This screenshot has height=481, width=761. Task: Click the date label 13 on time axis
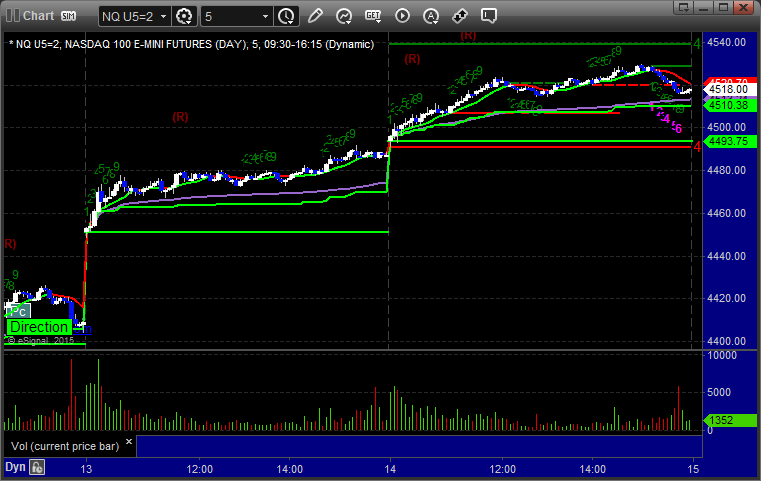click(x=86, y=469)
